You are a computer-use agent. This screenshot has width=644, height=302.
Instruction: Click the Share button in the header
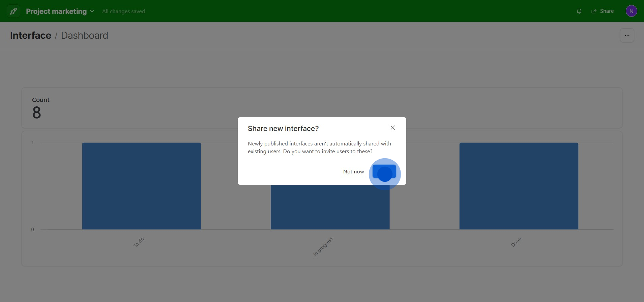603,11
